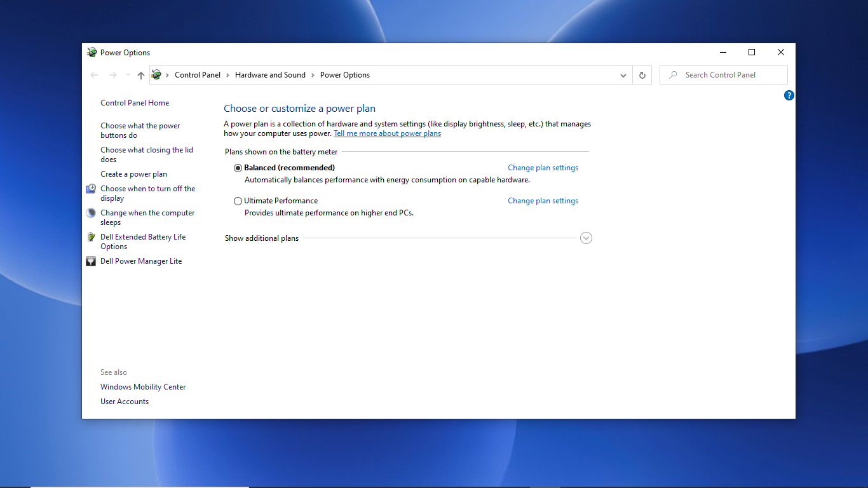Go back with the back arrow

[x=94, y=75]
